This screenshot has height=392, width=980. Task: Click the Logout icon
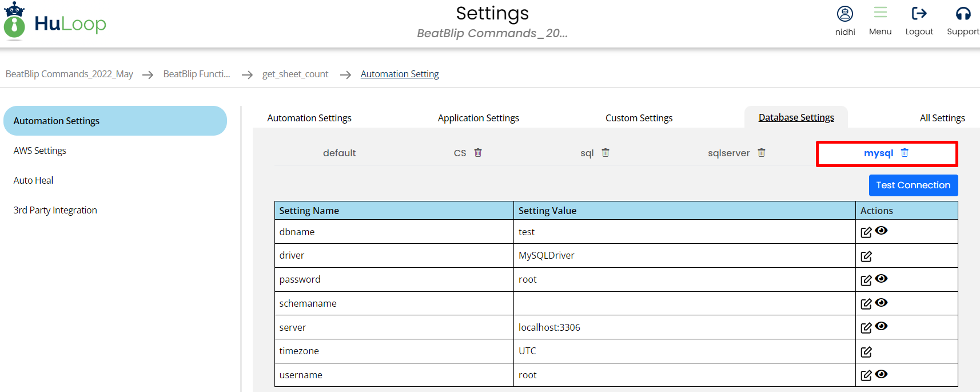919,14
